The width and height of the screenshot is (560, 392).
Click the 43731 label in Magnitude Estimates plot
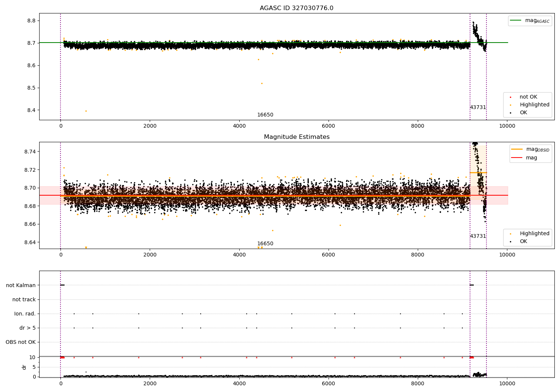(x=478, y=236)
